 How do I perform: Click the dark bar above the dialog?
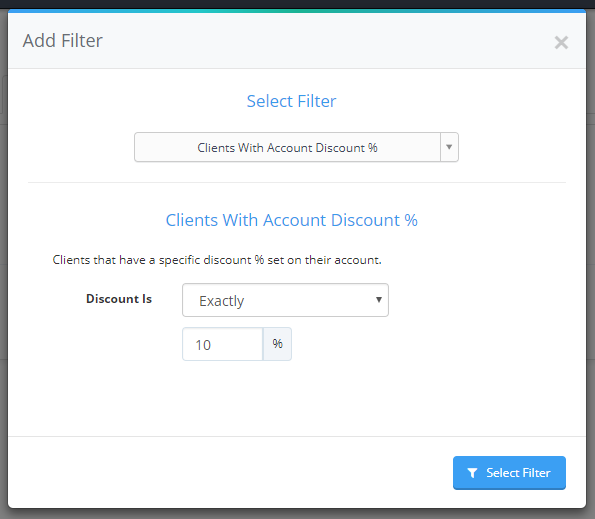click(298, 4)
